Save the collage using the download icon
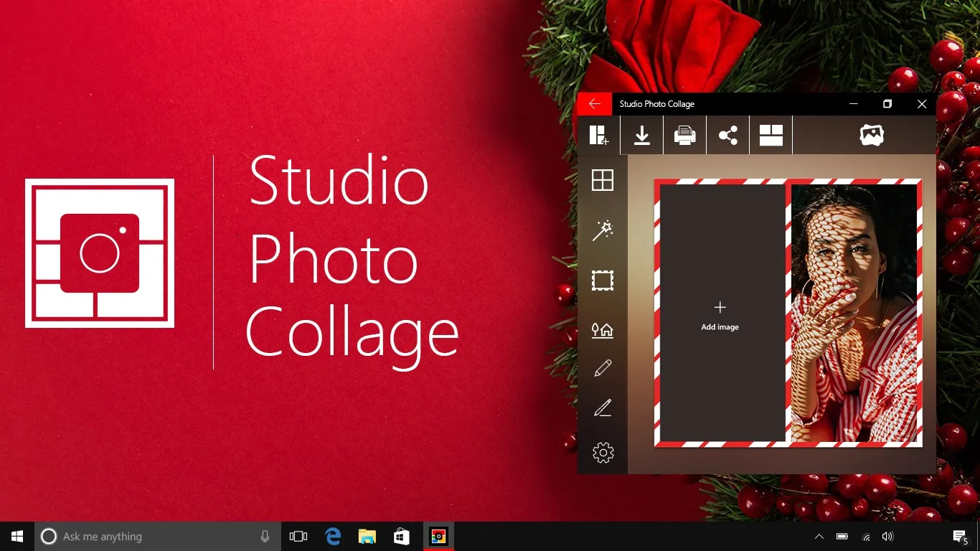The height and width of the screenshot is (551, 980). pyautogui.click(x=642, y=135)
